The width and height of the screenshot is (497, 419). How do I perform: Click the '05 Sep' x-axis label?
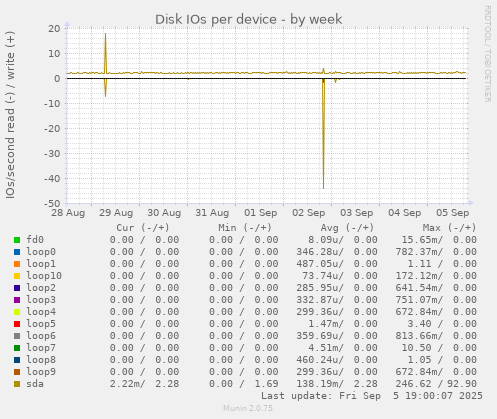tap(453, 213)
